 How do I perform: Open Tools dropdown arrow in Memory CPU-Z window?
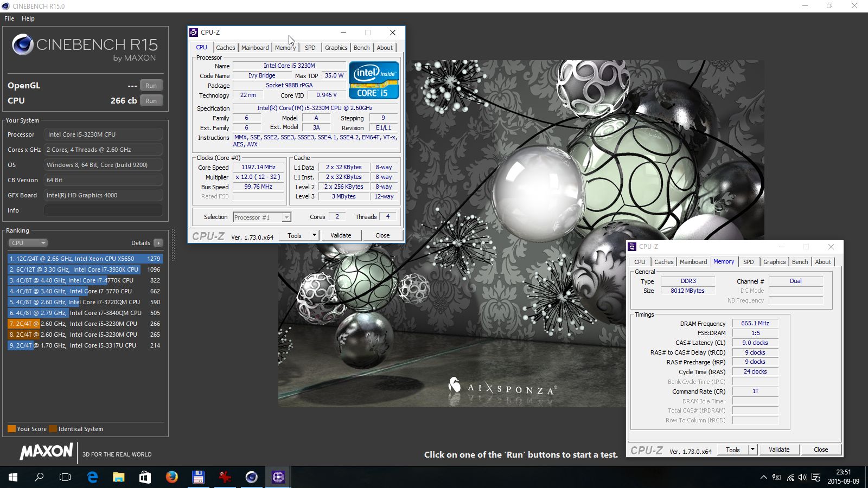click(752, 450)
